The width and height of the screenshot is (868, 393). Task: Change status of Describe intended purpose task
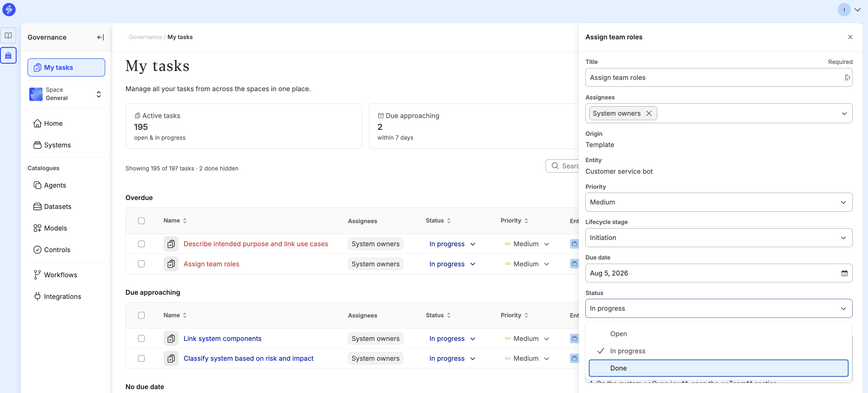point(452,244)
